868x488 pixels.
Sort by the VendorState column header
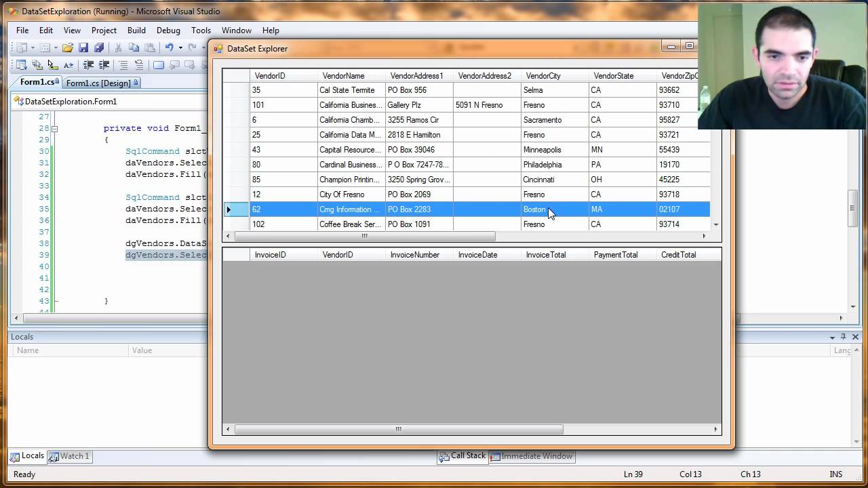[623, 76]
